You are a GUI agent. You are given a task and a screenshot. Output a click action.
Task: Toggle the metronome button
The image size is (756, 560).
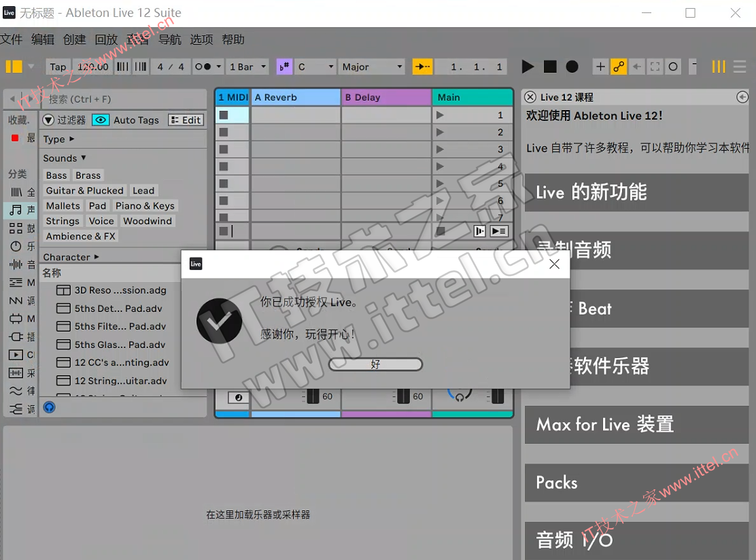pyautogui.click(x=203, y=67)
